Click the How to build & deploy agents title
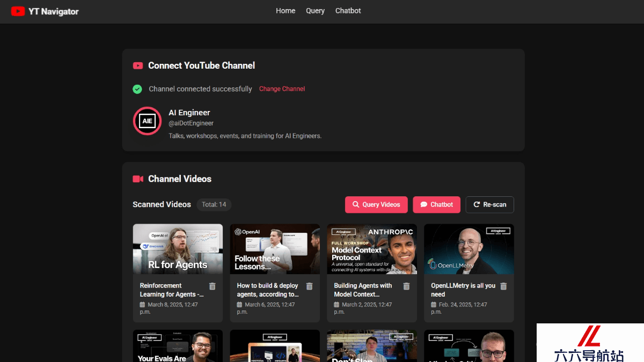644x362 pixels. [x=268, y=290]
